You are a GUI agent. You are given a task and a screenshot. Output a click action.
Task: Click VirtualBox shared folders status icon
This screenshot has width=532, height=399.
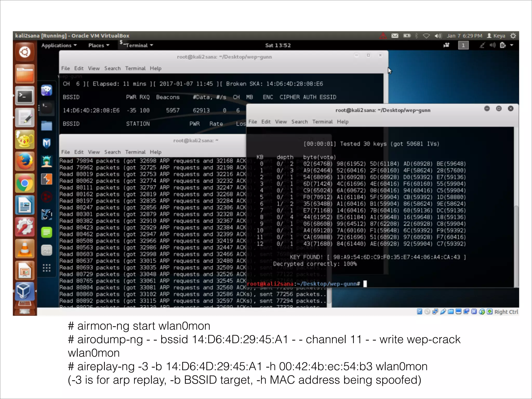coord(451,311)
